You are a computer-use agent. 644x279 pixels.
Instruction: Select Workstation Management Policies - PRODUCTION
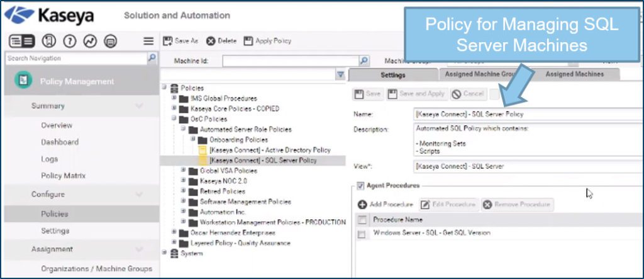273,222
